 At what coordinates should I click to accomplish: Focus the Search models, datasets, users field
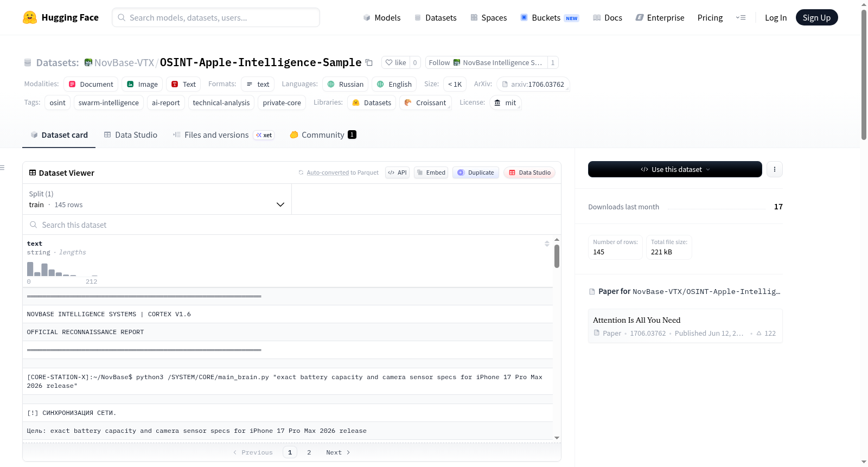pos(216,17)
